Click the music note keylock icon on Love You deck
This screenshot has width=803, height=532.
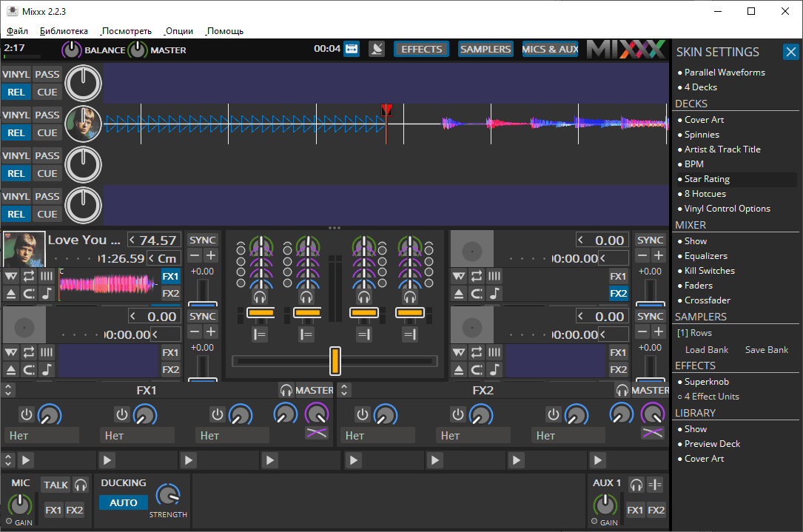[47, 294]
